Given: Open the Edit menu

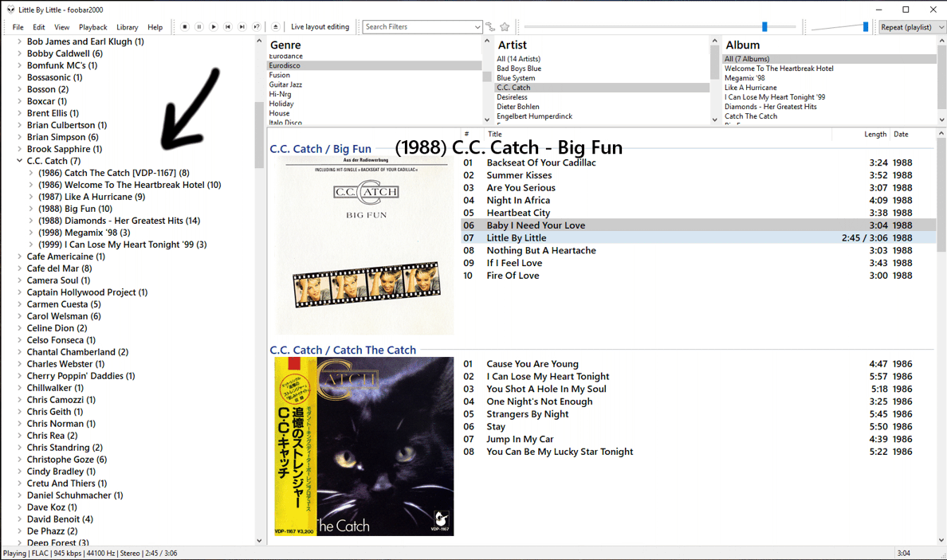Looking at the screenshot, I should pyautogui.click(x=38, y=27).
